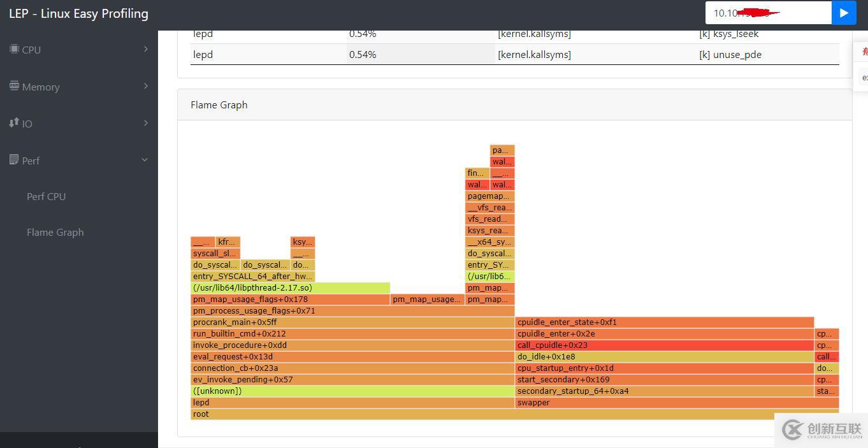The image size is (868, 448).
Task: Click the green libpthread-2.17.so frame
Action: coord(290,288)
